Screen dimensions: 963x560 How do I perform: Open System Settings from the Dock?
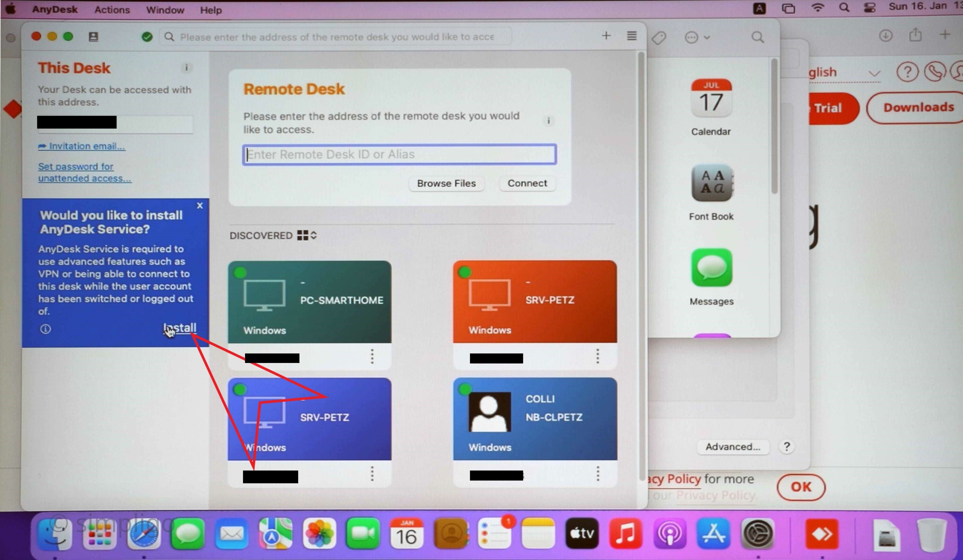(758, 534)
